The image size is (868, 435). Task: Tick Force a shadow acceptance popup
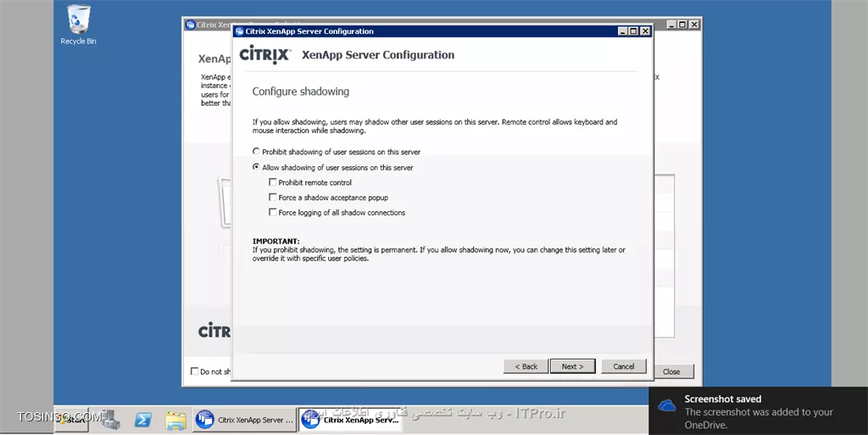273,197
